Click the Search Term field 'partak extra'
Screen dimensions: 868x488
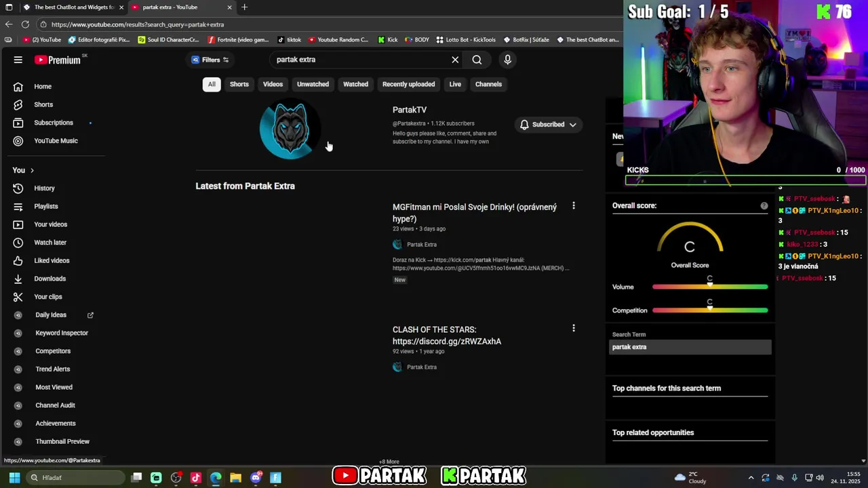tap(690, 347)
